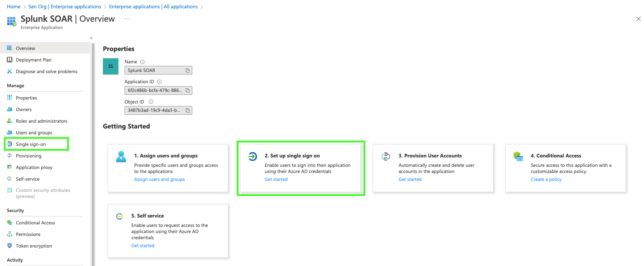Click the Object ID field
Image resolution: width=644 pixels, height=266 pixels.
158,110
